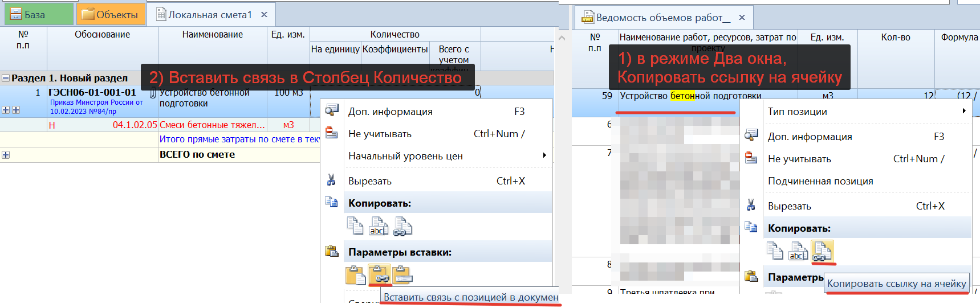Close Ведомость объемов работ tab

742,18
